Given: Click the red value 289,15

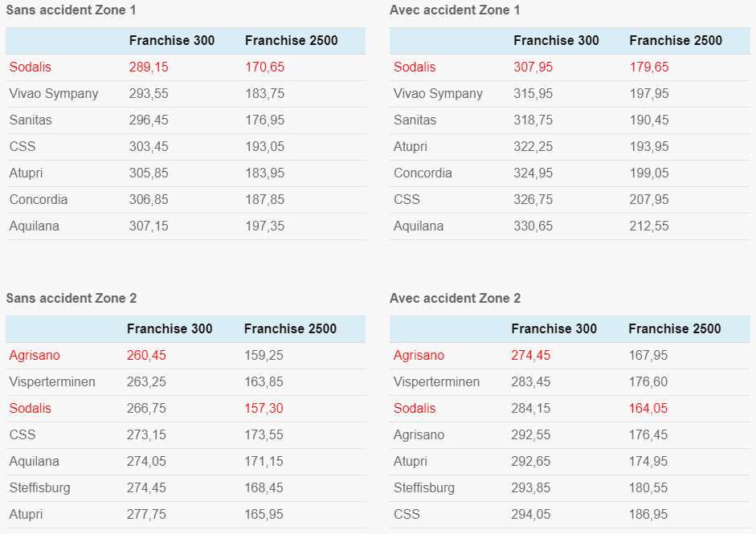Looking at the screenshot, I should [149, 67].
